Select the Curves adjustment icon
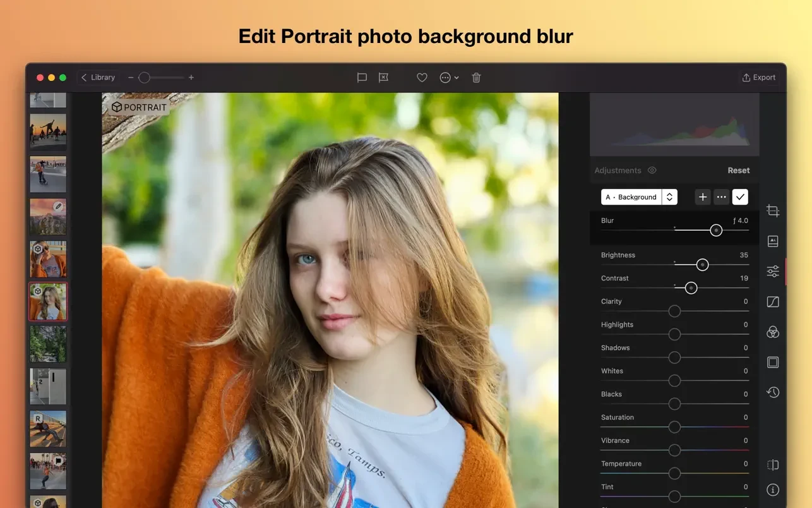Screen dimensions: 812x508 pyautogui.click(x=773, y=301)
